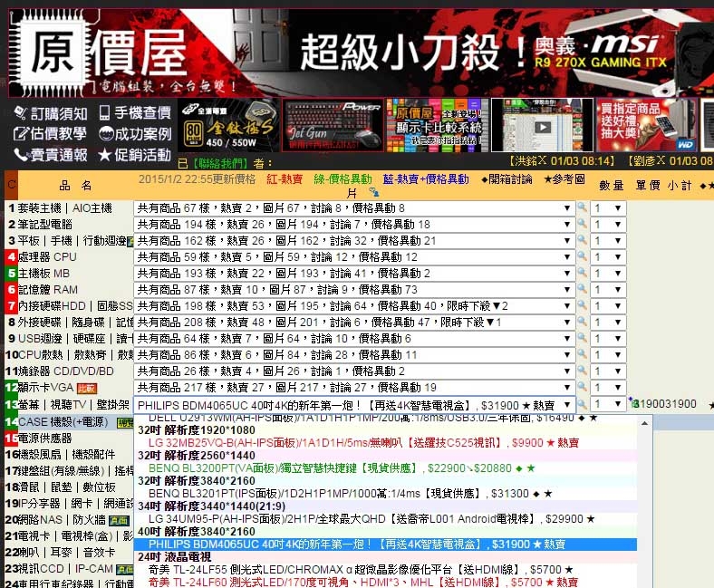The height and width of the screenshot is (588, 714).
Task: Select BENQ BL3201PT monitor option
Action: (x=350, y=494)
